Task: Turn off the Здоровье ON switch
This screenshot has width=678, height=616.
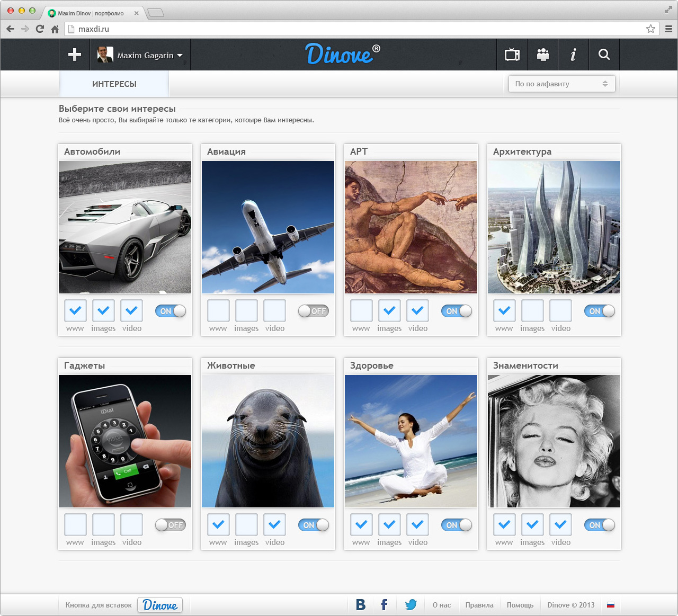Action: 457,525
